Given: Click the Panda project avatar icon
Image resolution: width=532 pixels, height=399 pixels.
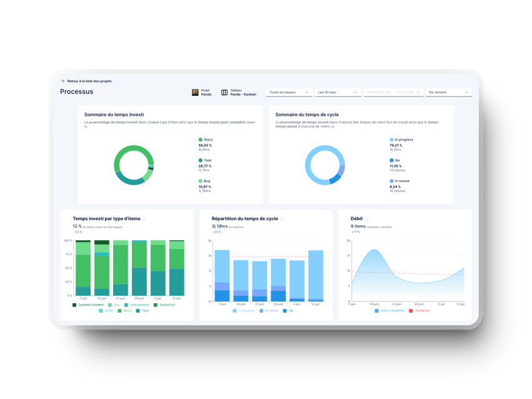Looking at the screenshot, I should tap(195, 93).
